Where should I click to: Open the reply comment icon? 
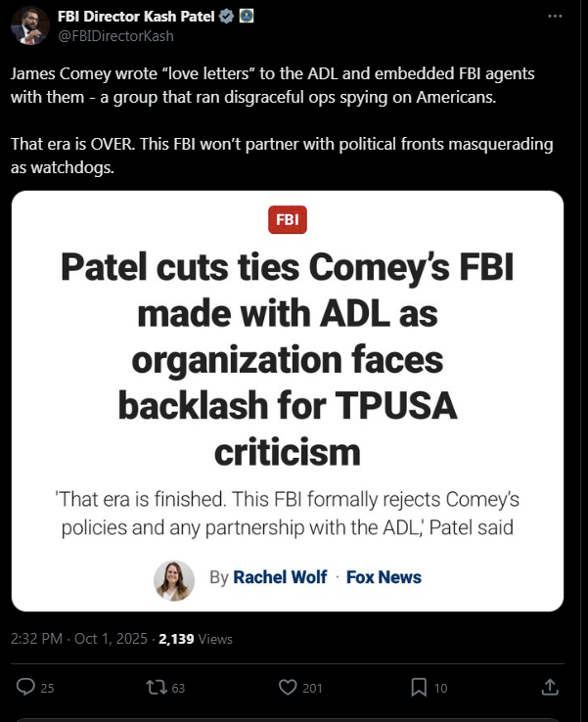coord(25,687)
